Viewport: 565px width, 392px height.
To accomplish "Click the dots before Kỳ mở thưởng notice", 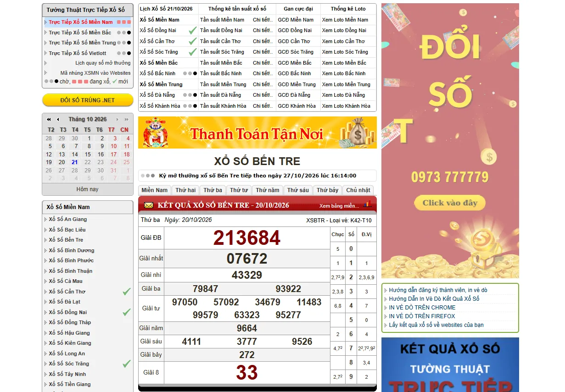I will (148, 176).
